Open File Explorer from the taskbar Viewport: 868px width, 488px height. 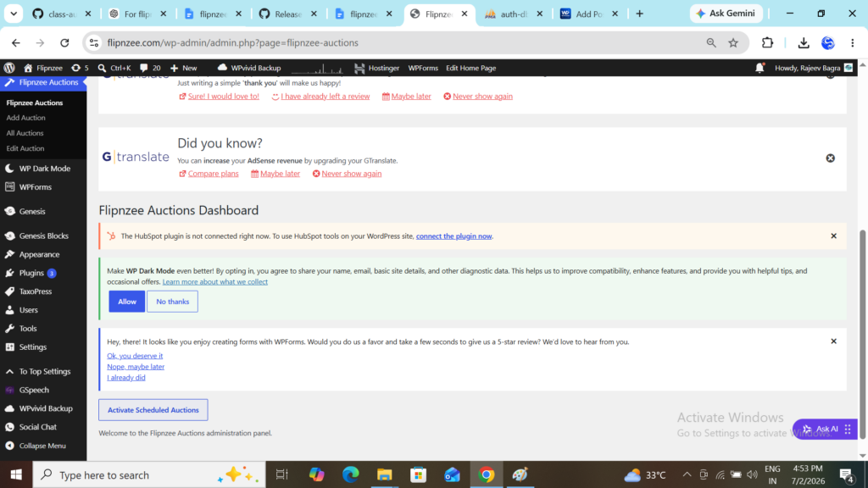384,474
